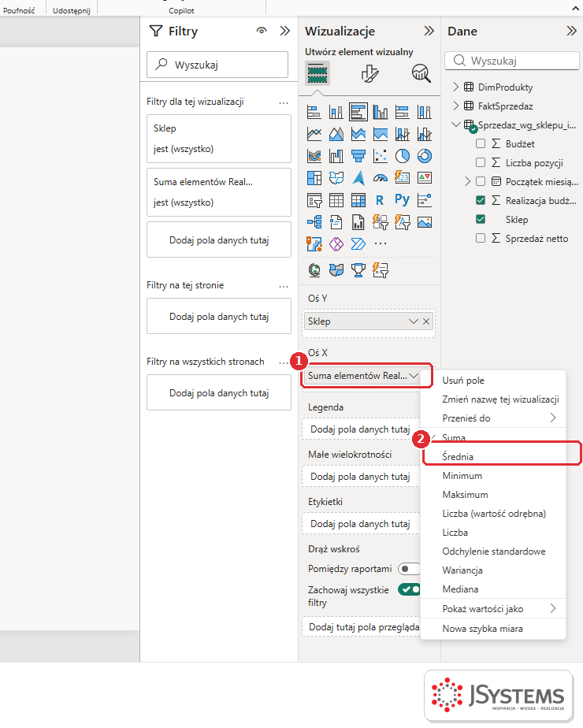
Task: Select the stacked bar chart visual
Action: point(314,112)
